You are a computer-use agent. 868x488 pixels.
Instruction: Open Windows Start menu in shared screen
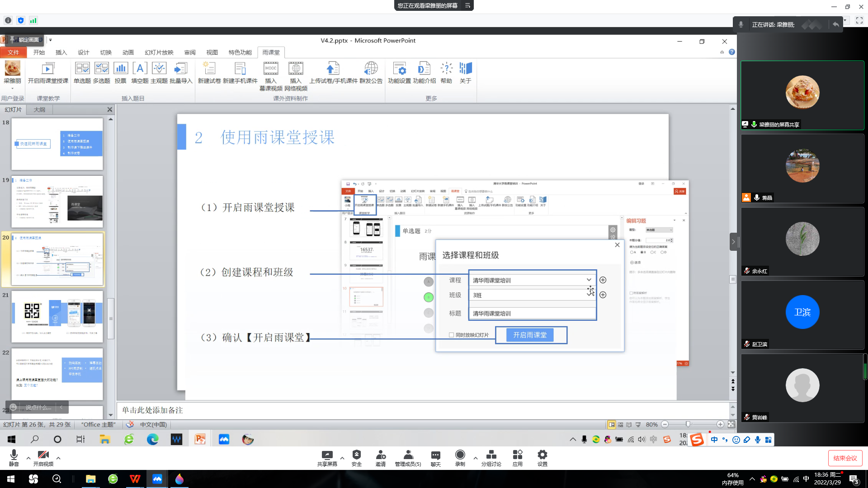pos(11,439)
